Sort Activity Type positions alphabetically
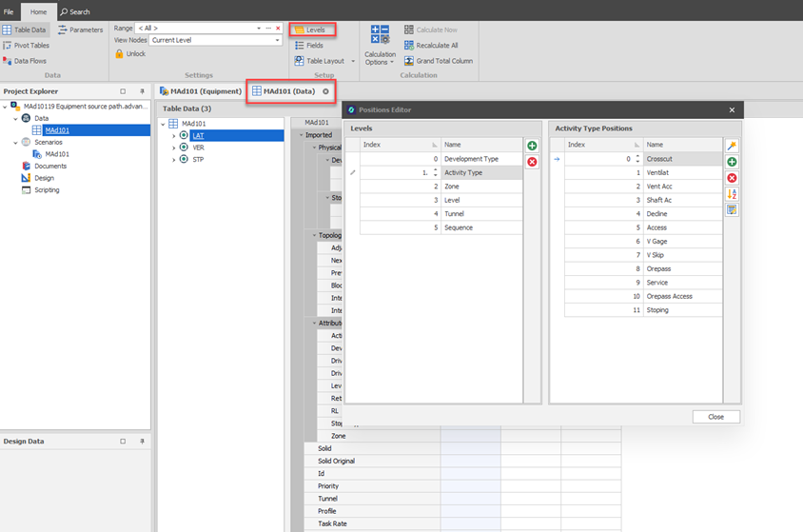This screenshot has width=803, height=532. click(x=732, y=193)
